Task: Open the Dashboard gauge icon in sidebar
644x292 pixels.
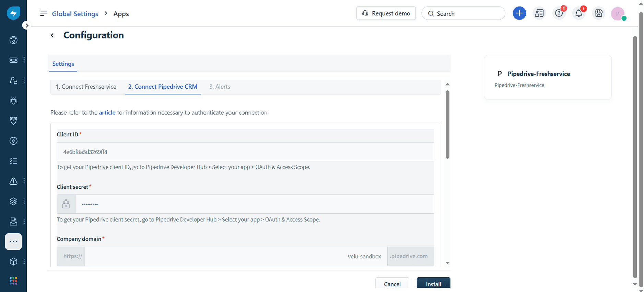Action: click(13, 40)
